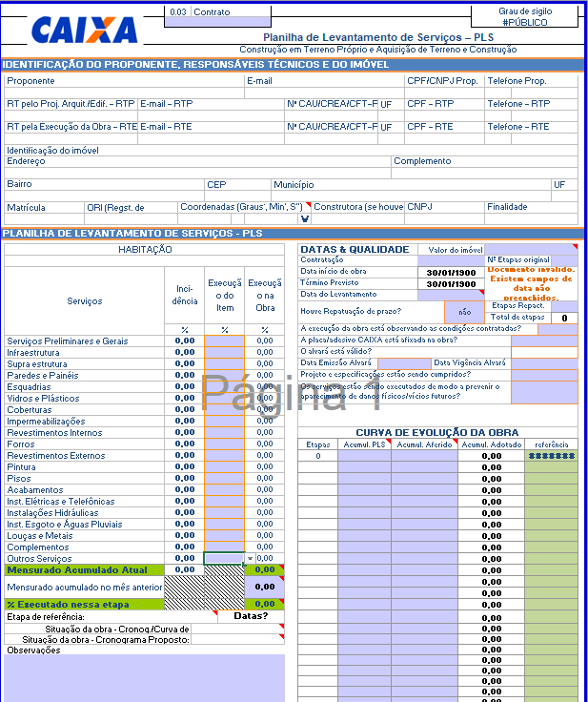The height and width of the screenshot is (702, 588).
Task: Click the Município input field
Action: tap(412, 196)
